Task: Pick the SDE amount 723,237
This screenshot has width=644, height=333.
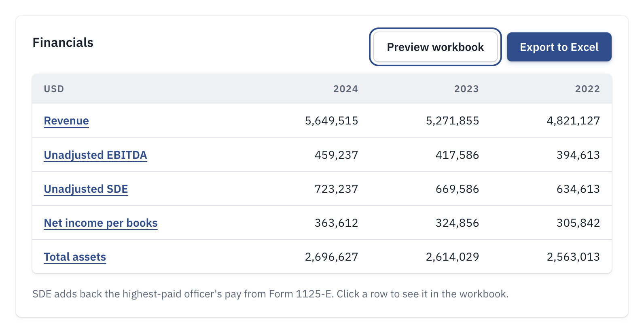Action: 337,189
